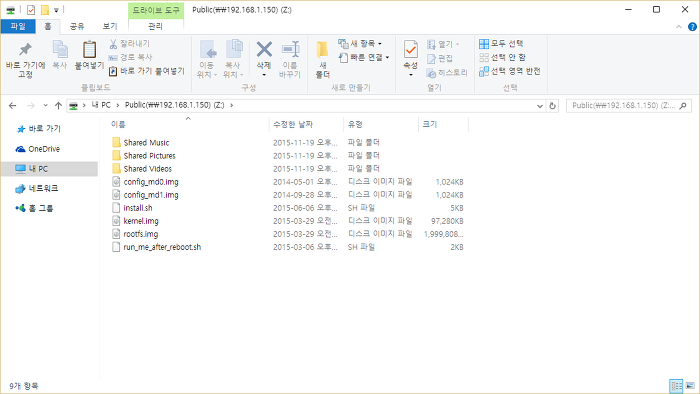This screenshot has width=700, height=394.
Task: Click Select all (모두 선택)
Action: 501,44
